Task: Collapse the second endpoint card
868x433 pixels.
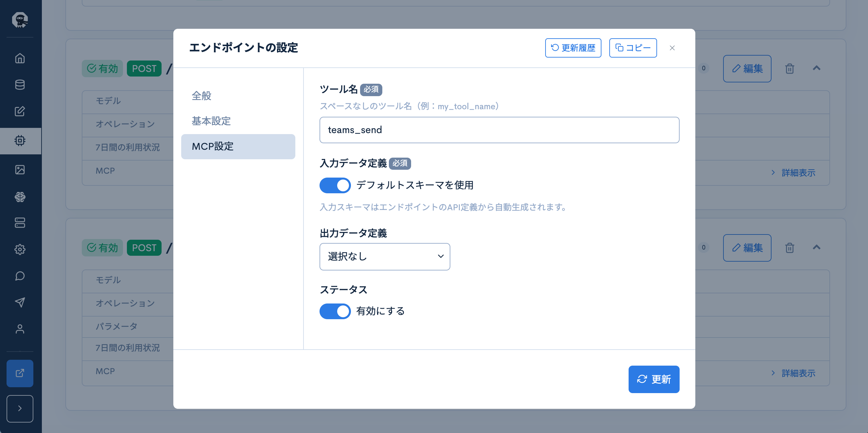Action: coord(816,248)
